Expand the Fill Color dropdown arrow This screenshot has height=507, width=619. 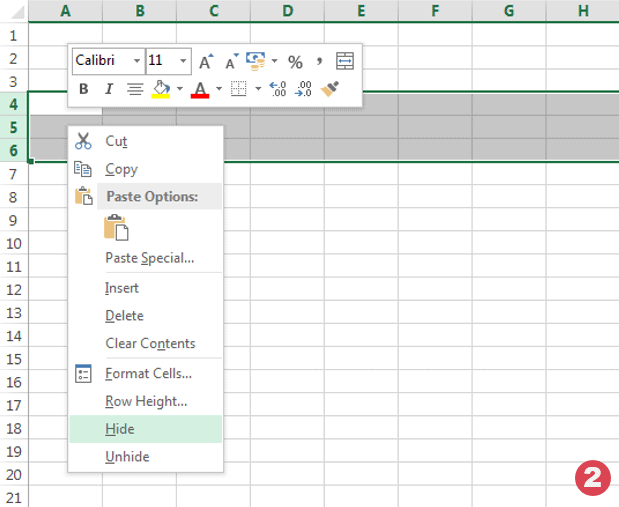pos(180,89)
